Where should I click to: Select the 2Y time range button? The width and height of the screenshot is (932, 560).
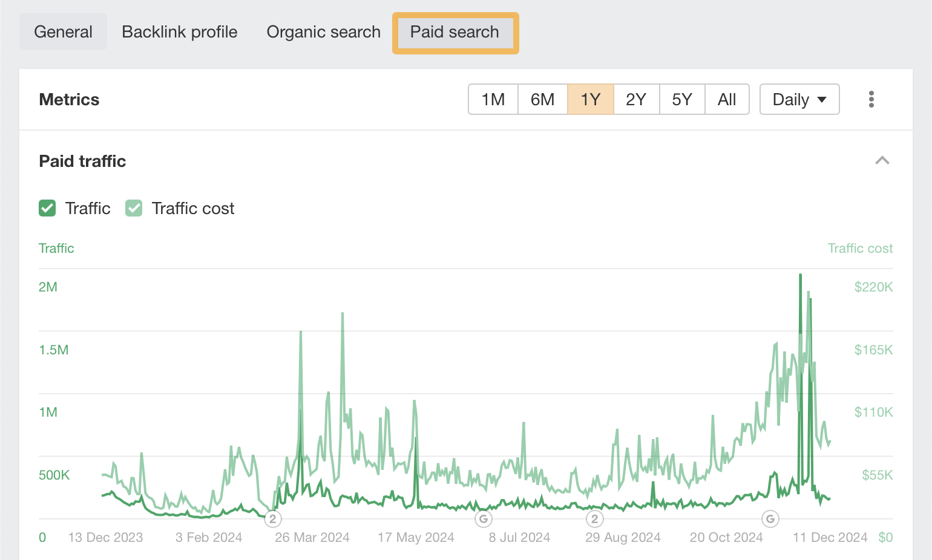click(x=636, y=99)
